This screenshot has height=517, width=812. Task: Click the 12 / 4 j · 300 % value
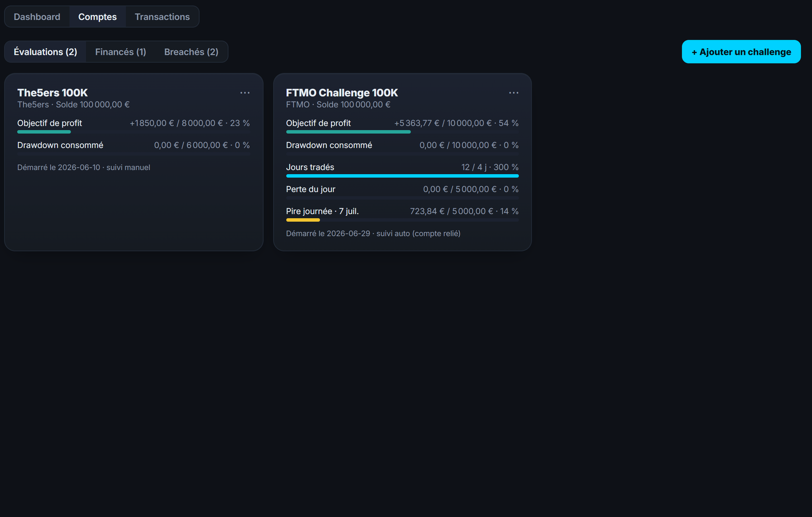[490, 167]
